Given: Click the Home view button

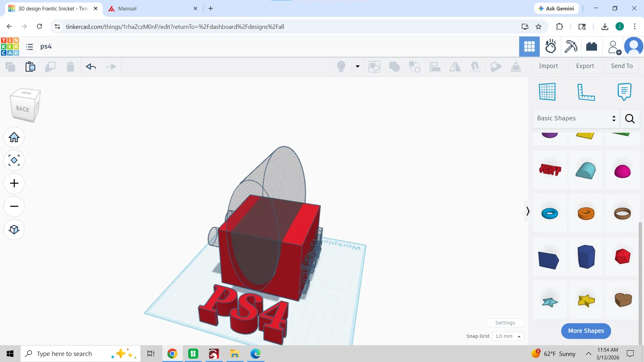Looking at the screenshot, I should (x=14, y=138).
